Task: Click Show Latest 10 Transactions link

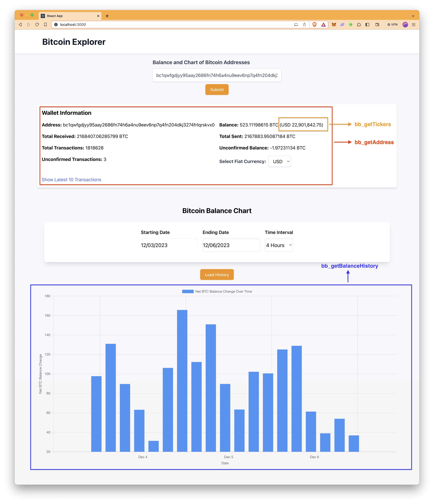Action: pos(71,179)
